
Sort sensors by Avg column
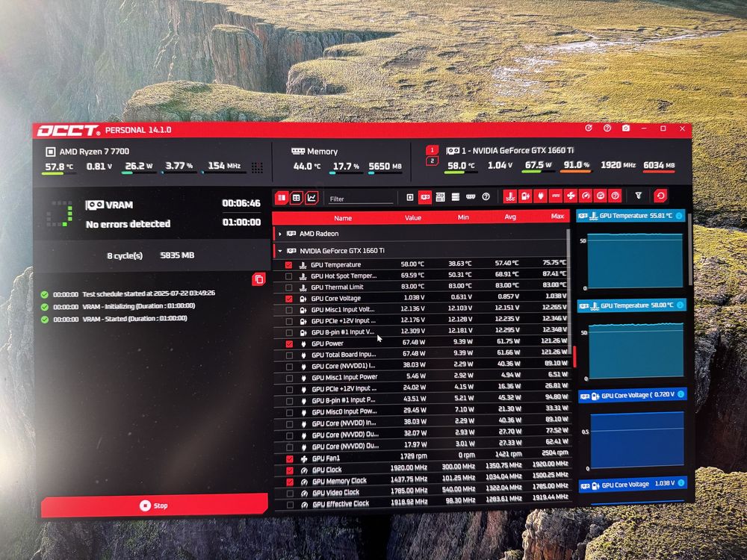click(510, 217)
